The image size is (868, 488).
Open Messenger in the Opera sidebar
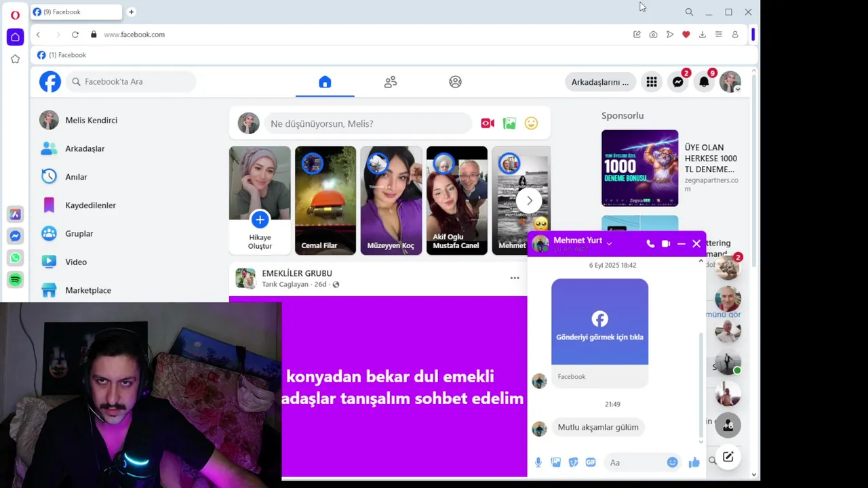point(15,236)
